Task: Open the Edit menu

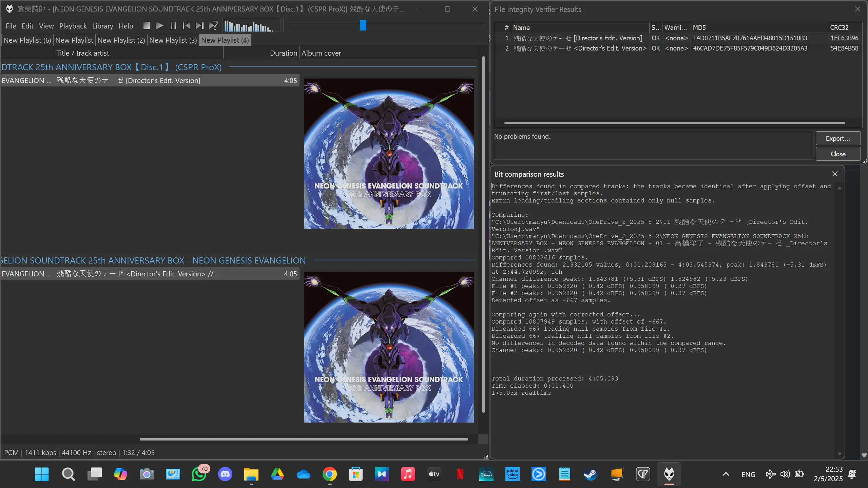Action: (x=27, y=26)
